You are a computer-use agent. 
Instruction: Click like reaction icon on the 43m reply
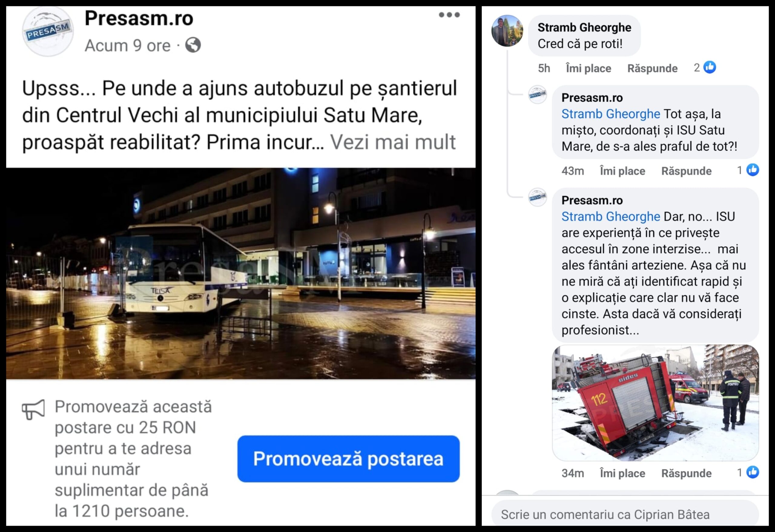(752, 170)
